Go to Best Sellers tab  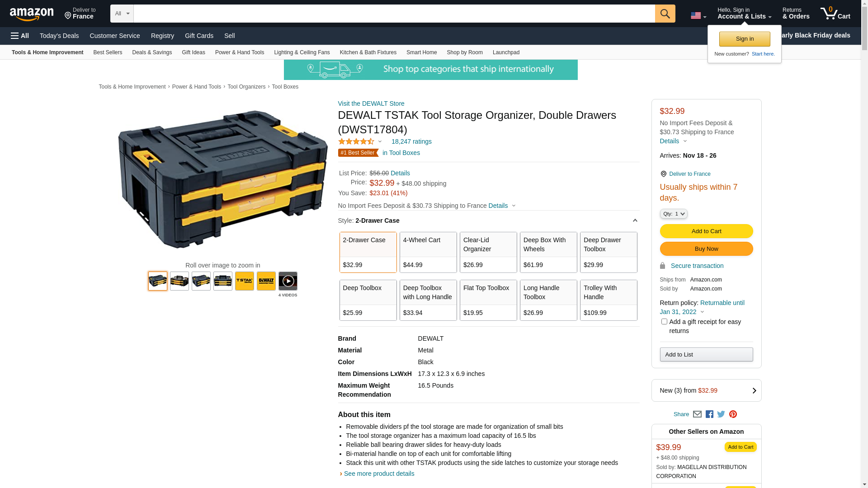108,52
